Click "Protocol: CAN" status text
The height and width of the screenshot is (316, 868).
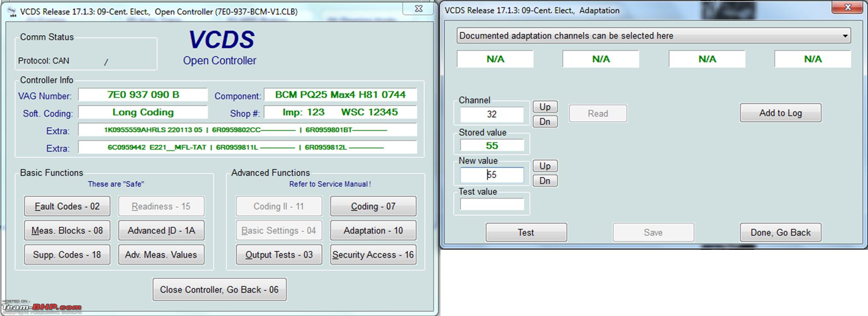43,61
